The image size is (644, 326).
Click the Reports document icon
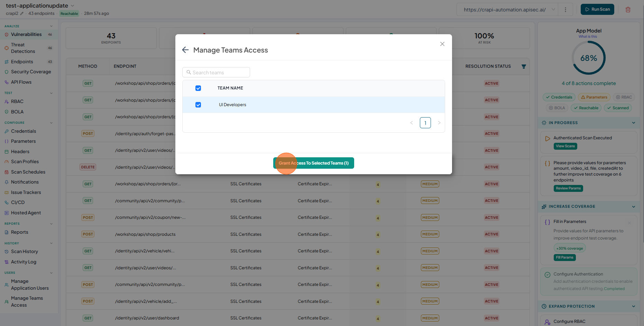(x=7, y=232)
